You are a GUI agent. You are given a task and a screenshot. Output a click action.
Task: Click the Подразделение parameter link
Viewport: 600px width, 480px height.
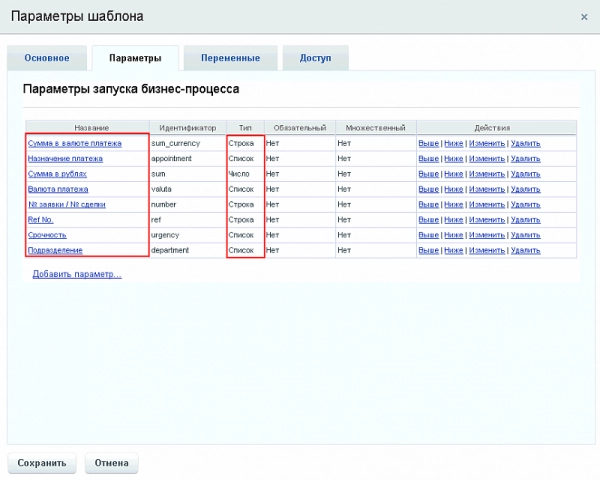(x=56, y=250)
